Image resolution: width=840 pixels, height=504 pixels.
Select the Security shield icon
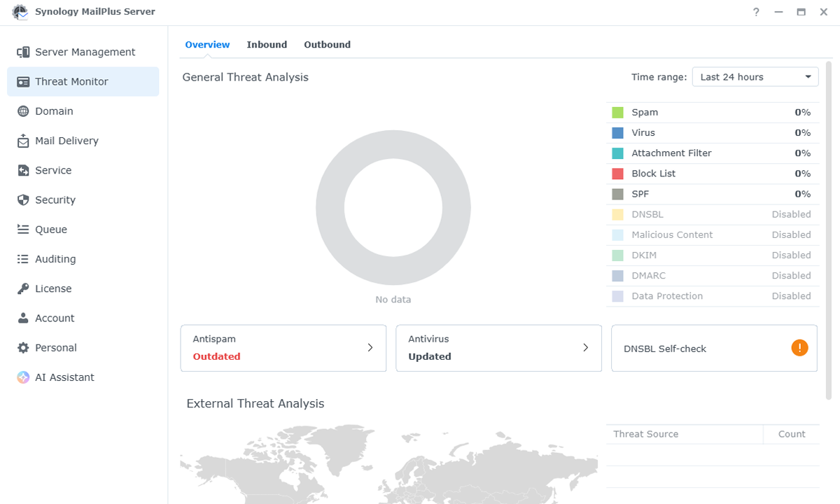point(23,199)
